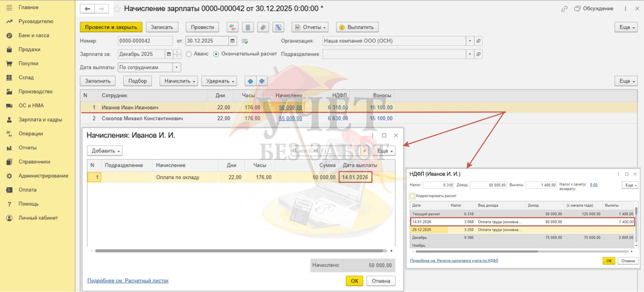Open the calendar picker next to document date
Image resolution: width=644 pixels, height=292 pixels.
[x=232, y=41]
